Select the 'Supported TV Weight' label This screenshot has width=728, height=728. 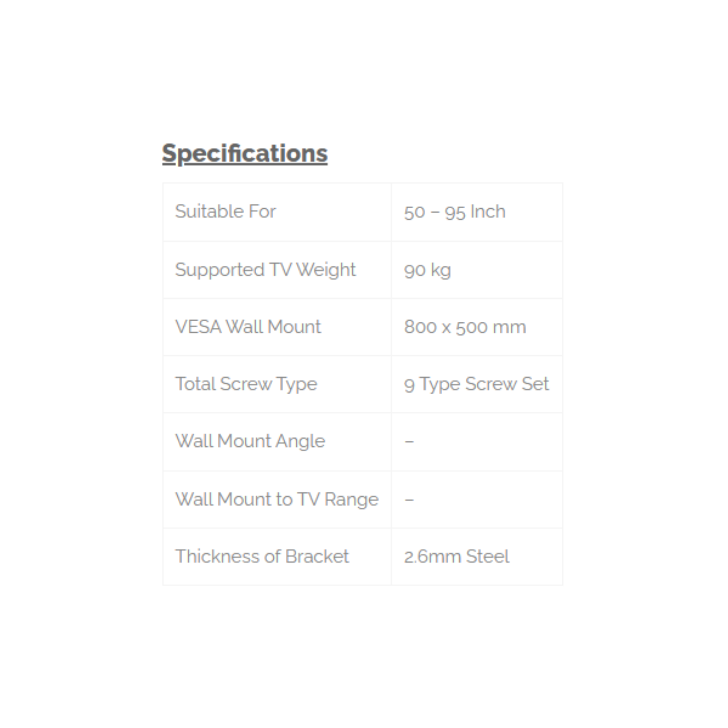[265, 270]
